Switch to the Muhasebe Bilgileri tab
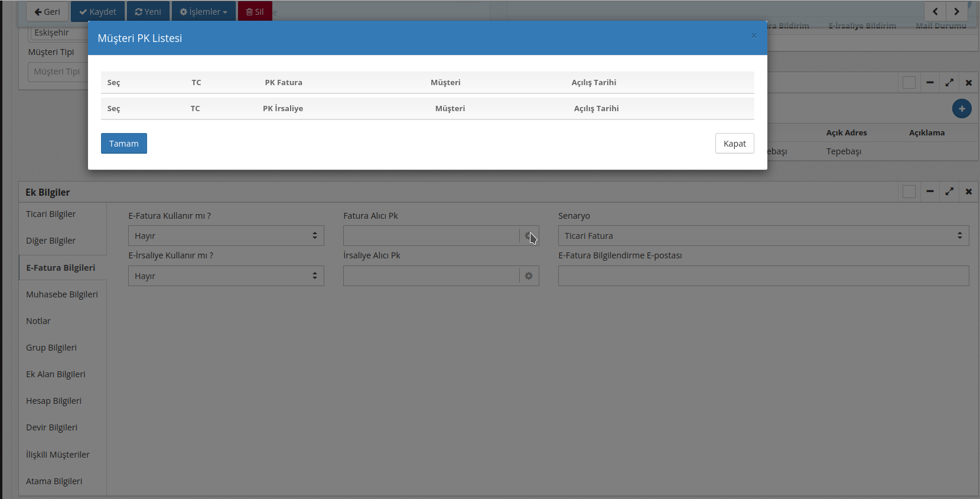This screenshot has height=499, width=980. [62, 294]
